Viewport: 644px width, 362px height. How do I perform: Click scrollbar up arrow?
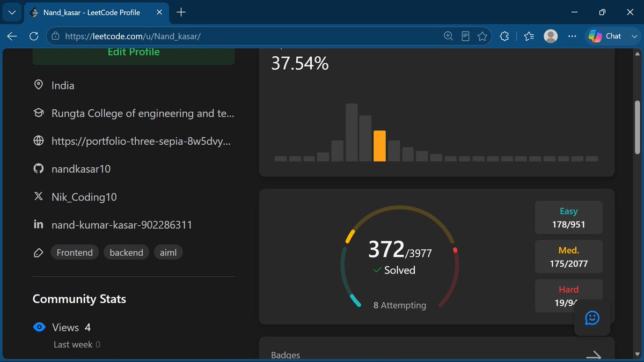pyautogui.click(x=637, y=54)
